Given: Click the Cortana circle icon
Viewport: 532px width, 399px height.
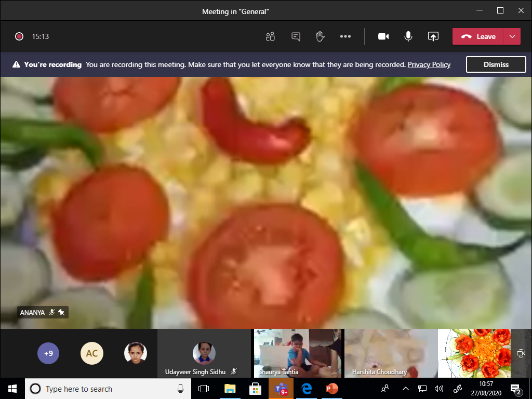Looking at the screenshot, I should point(35,389).
